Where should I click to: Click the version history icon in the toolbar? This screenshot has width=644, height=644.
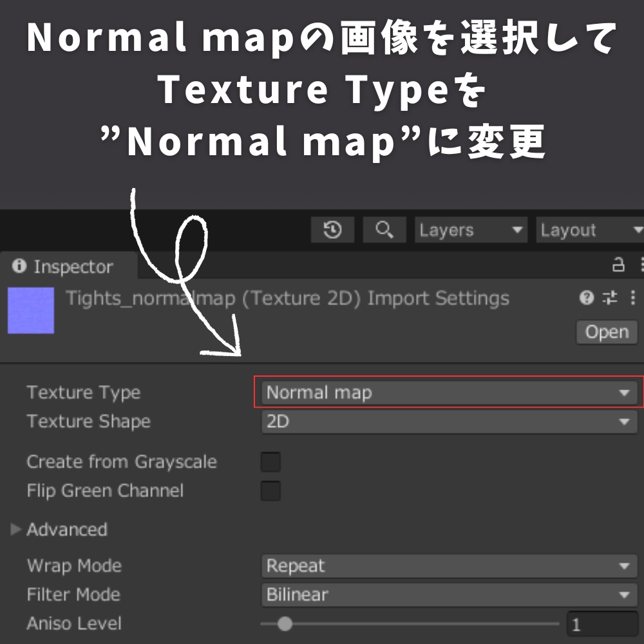pos(332,230)
